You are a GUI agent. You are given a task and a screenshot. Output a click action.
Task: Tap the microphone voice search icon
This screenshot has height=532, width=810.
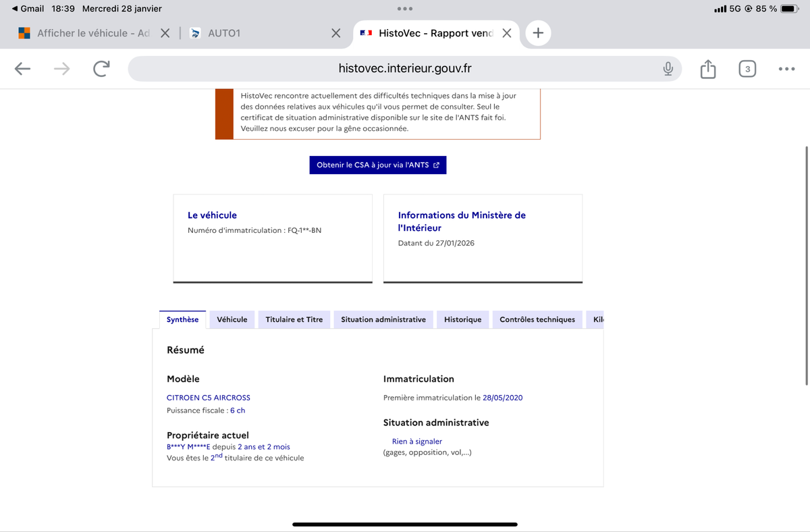[668, 68]
